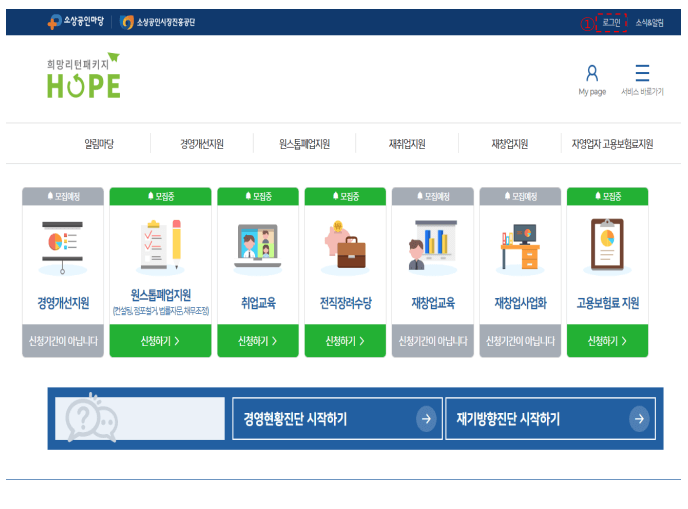Click the arrow icon on 재기방향진단 시작하기
Screen dimensions: 688x509
click(x=639, y=419)
